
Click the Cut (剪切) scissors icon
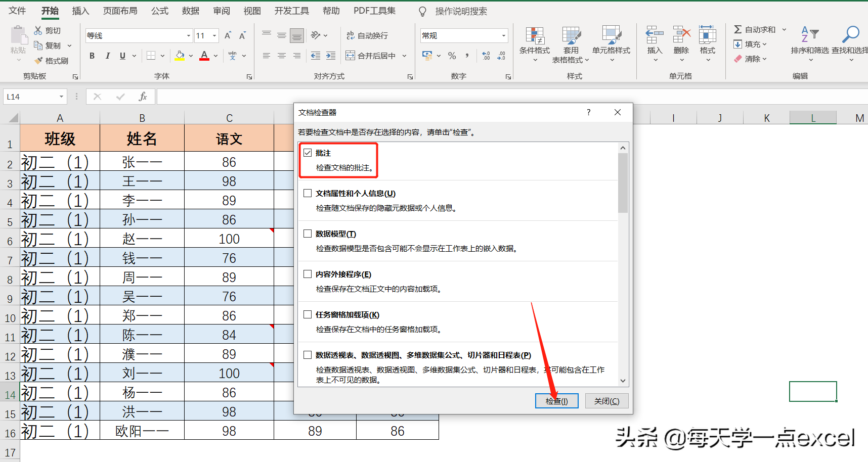click(x=38, y=30)
